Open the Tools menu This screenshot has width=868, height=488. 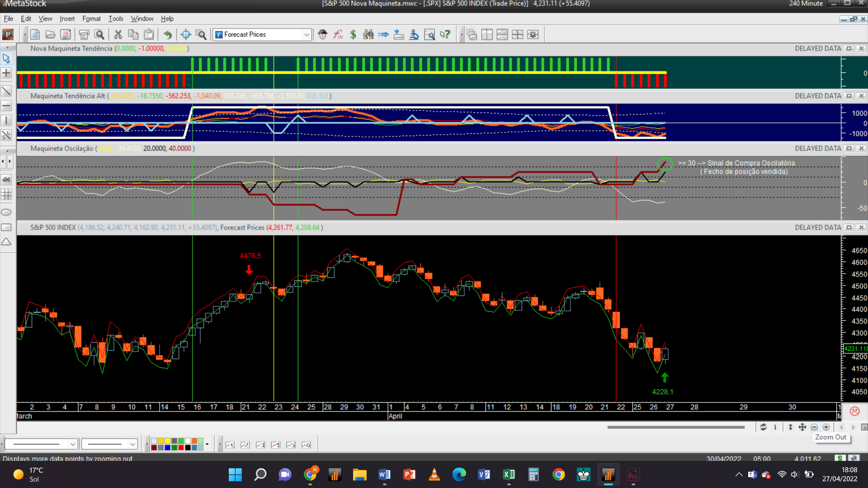point(116,19)
